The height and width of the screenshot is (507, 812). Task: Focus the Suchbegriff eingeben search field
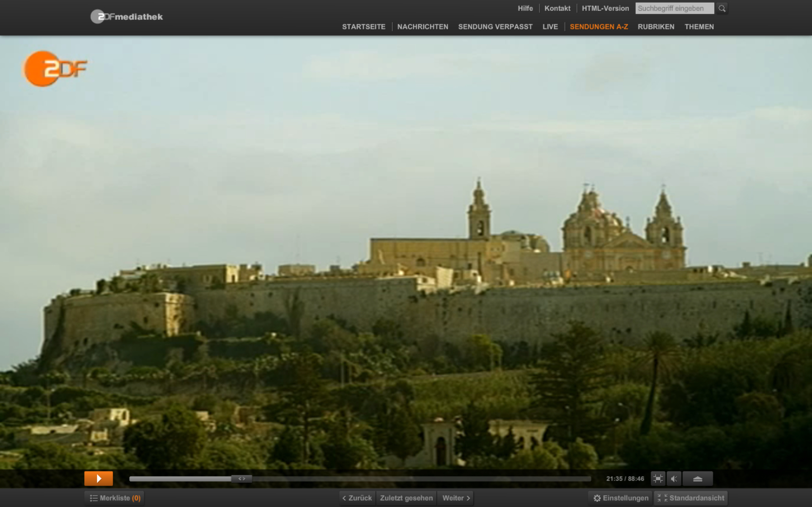(674, 8)
